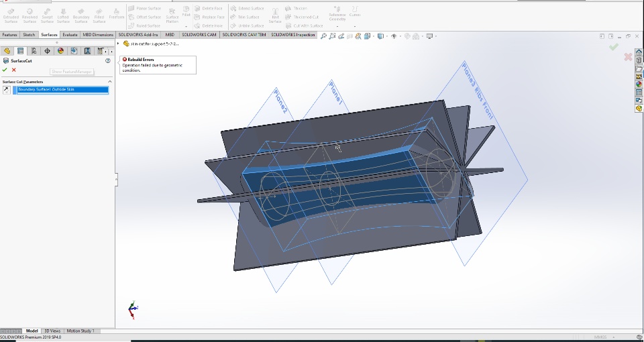
Task: Open the DisplayManager color ball tab
Action: pyautogui.click(x=61, y=51)
